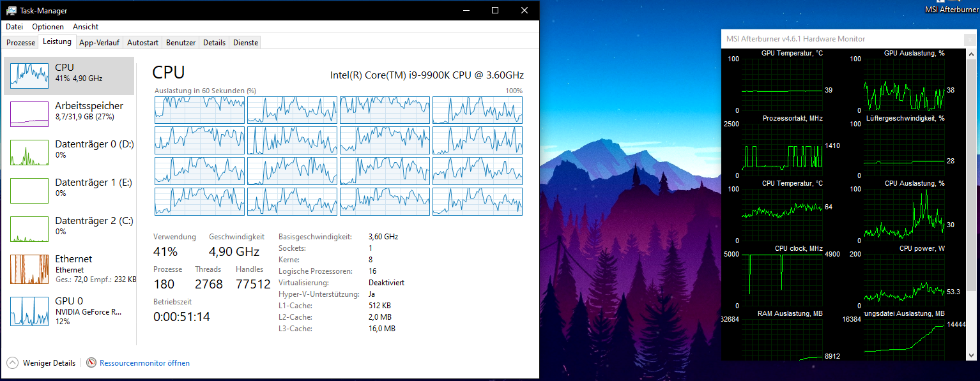Open the Optionen menu
This screenshot has height=381, width=980.
(48, 27)
